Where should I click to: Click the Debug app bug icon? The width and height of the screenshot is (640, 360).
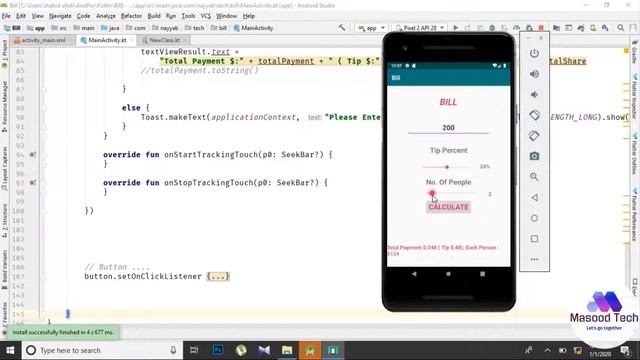(x=492, y=28)
